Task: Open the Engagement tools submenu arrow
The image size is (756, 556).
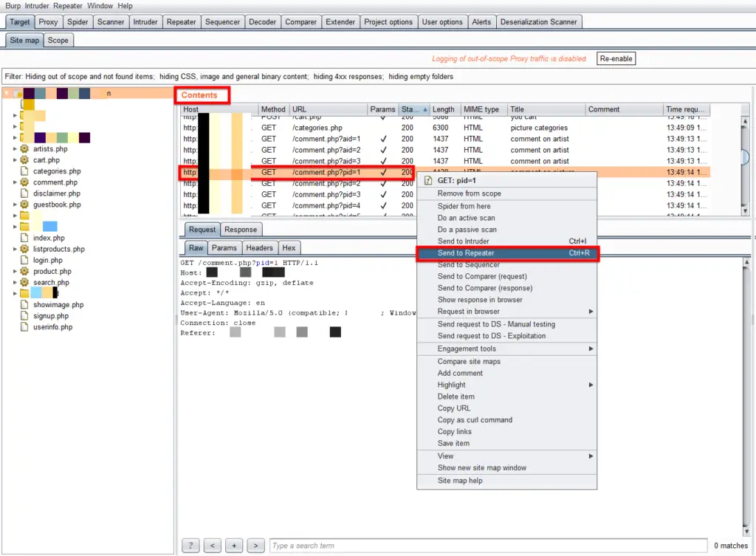Action: tap(591, 349)
